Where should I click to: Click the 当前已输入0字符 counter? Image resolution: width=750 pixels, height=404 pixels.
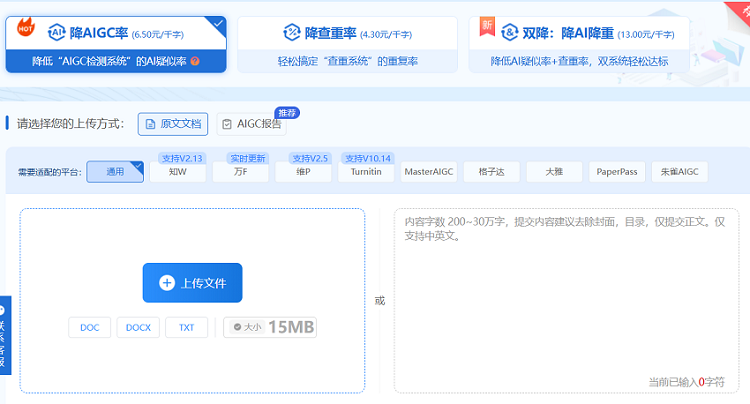coord(686,382)
